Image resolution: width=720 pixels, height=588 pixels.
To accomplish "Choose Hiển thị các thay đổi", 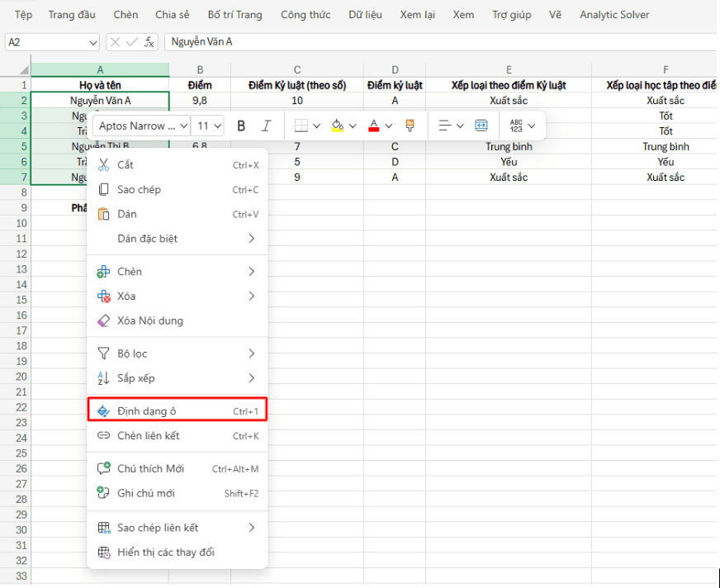I will [x=178, y=552].
